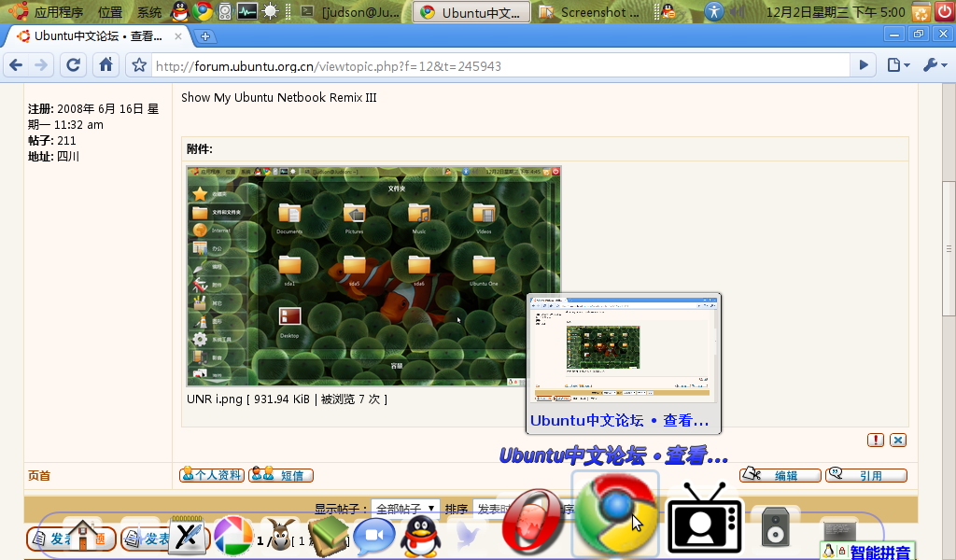This screenshot has width=956, height=560.
Task: Edit the post with 编辑 button
Action: [780, 475]
